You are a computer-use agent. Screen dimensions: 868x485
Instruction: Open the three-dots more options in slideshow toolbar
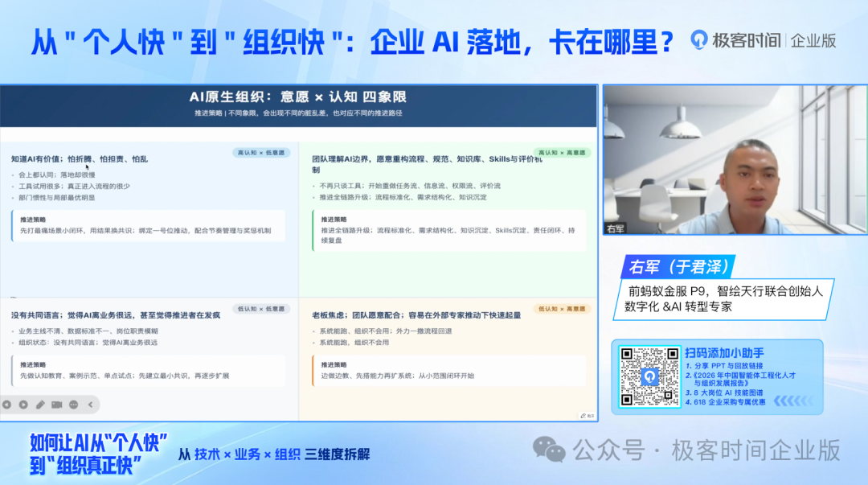click(x=74, y=405)
